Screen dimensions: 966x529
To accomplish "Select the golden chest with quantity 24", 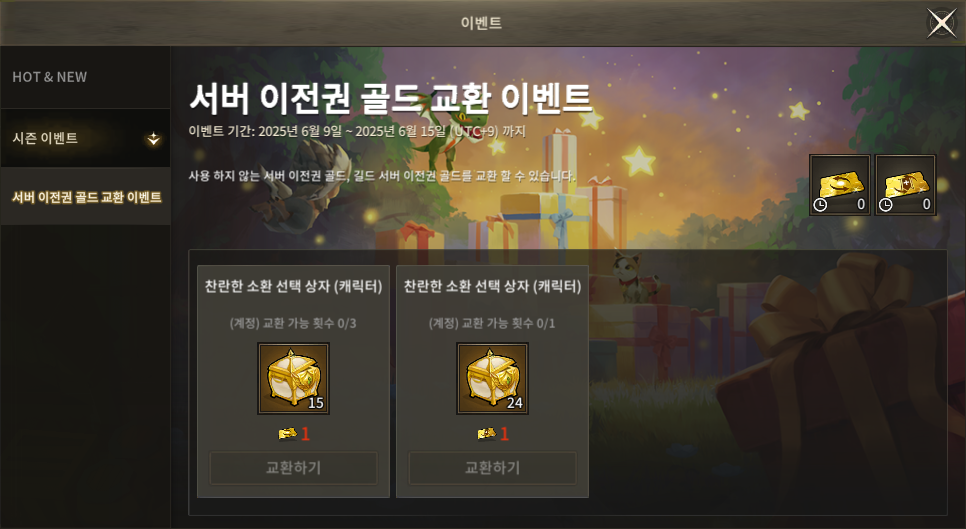I will tap(492, 378).
